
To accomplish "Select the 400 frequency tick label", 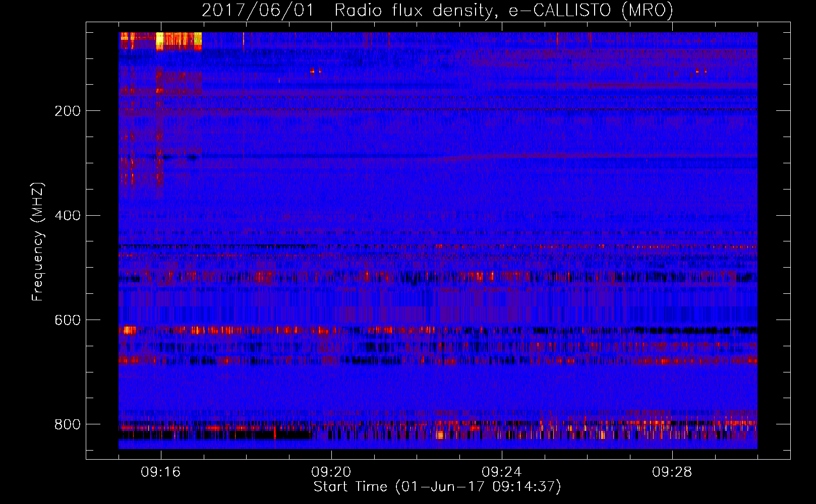I will [x=68, y=216].
